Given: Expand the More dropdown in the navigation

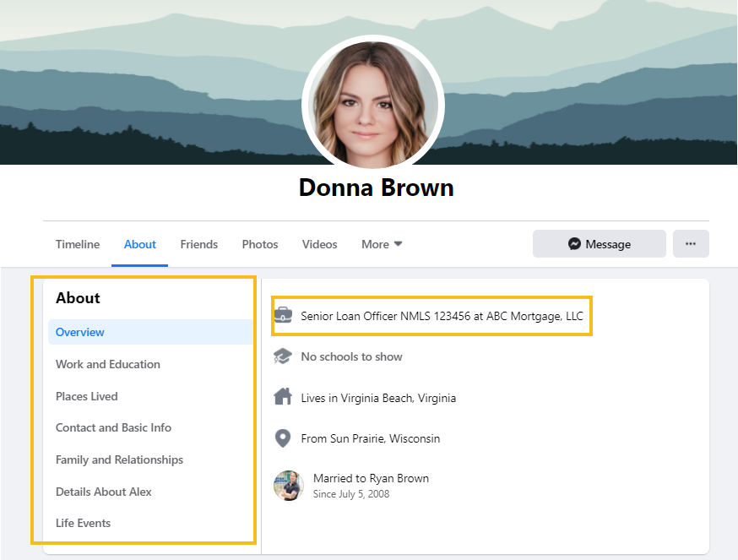Looking at the screenshot, I should (x=381, y=244).
